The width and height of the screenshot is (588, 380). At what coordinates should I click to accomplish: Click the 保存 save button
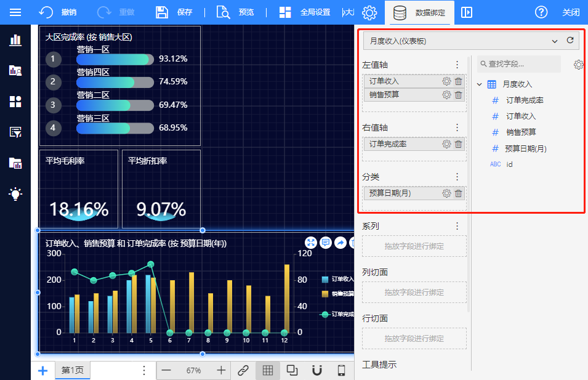174,12
